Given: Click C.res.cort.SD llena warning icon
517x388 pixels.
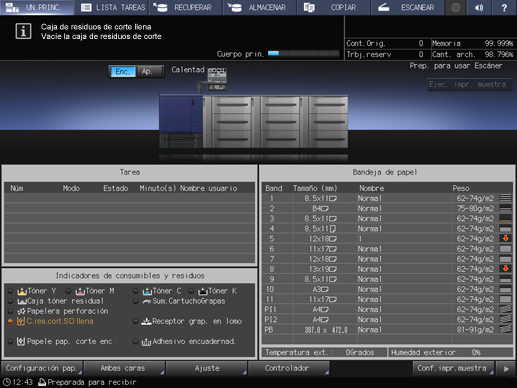Looking at the screenshot, I should pyautogui.click(x=21, y=321).
